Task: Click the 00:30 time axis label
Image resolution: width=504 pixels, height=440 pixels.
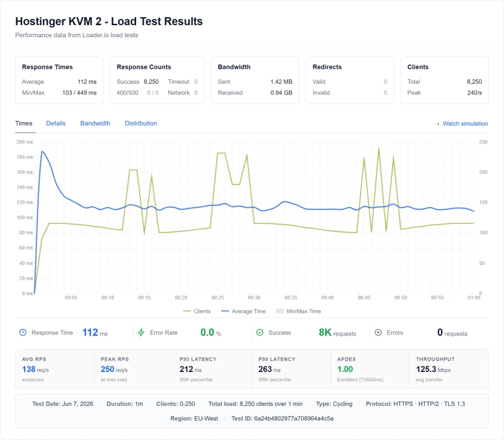Action: click(x=254, y=298)
